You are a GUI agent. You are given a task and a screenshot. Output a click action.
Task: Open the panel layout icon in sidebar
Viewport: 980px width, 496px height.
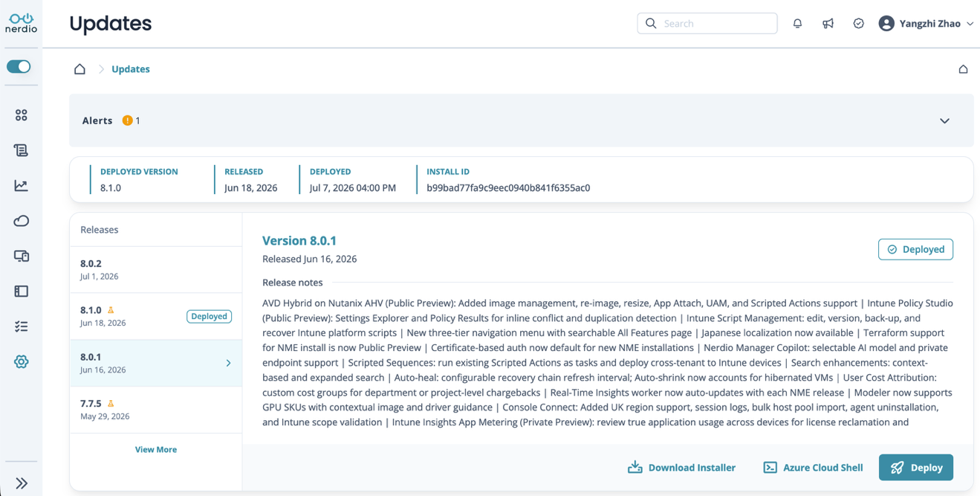(x=21, y=292)
